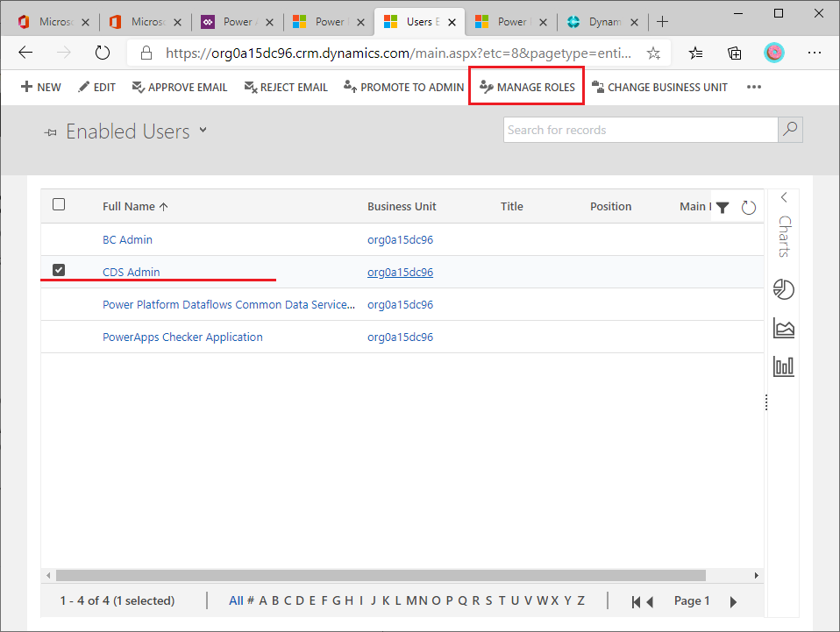
Task: Open a new browser tab
Action: (x=663, y=21)
